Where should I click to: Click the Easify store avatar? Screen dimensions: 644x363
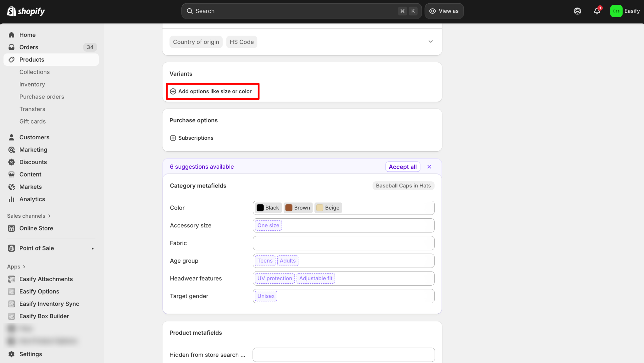click(x=616, y=11)
